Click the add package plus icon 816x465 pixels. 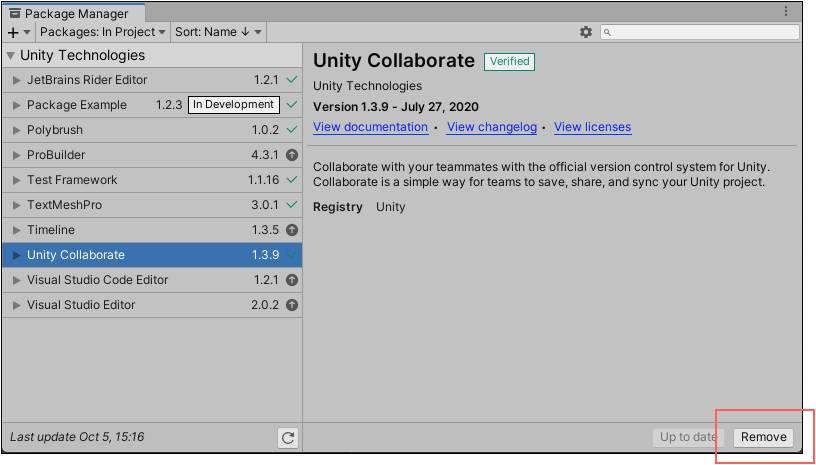click(13, 32)
